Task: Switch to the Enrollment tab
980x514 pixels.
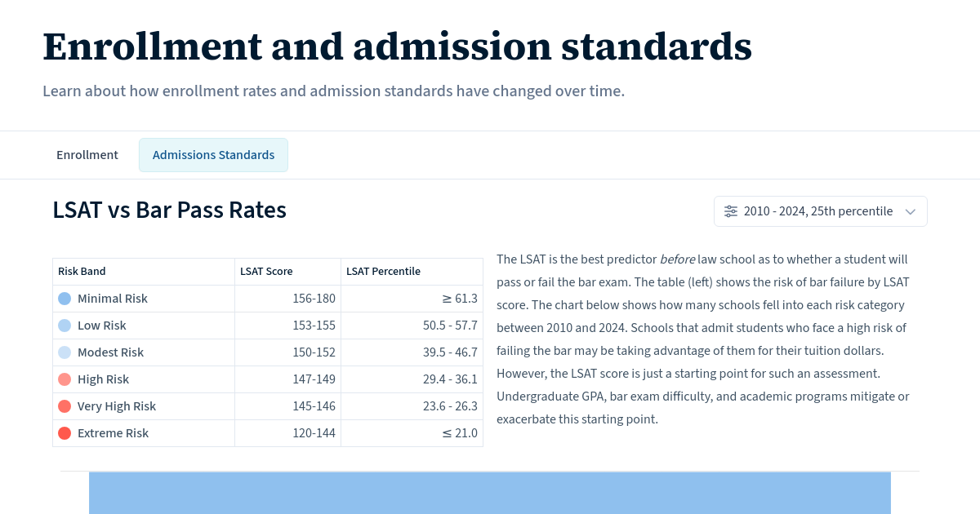Action: coord(87,155)
